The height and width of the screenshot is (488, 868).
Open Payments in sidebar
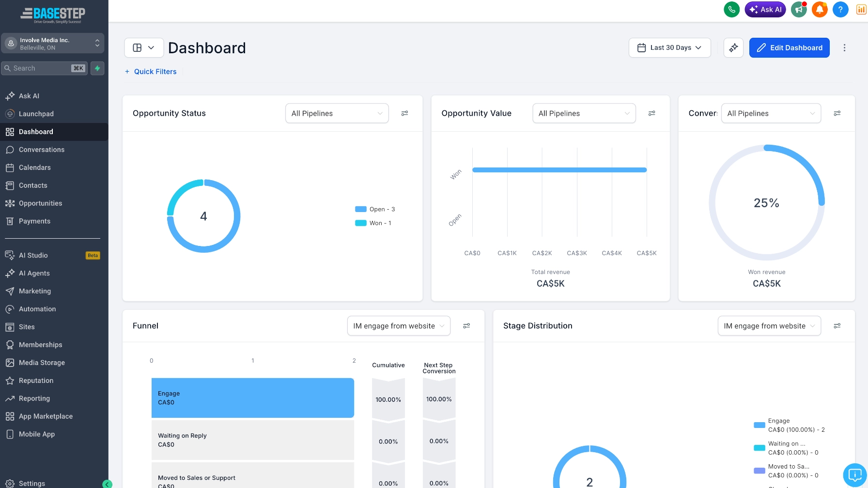coord(54,221)
